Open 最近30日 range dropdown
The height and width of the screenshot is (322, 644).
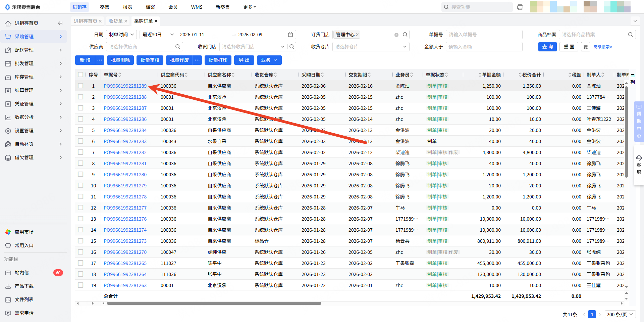point(158,35)
